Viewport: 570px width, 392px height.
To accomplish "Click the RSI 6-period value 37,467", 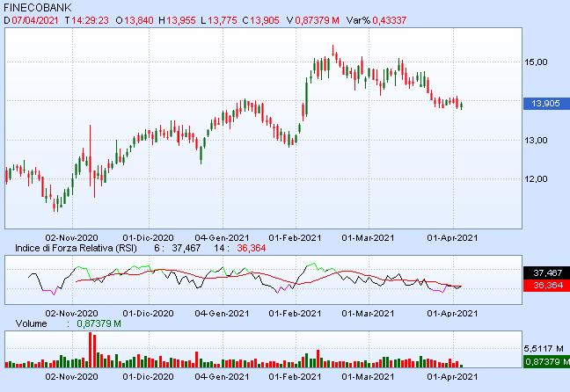I will pyautogui.click(x=186, y=248).
